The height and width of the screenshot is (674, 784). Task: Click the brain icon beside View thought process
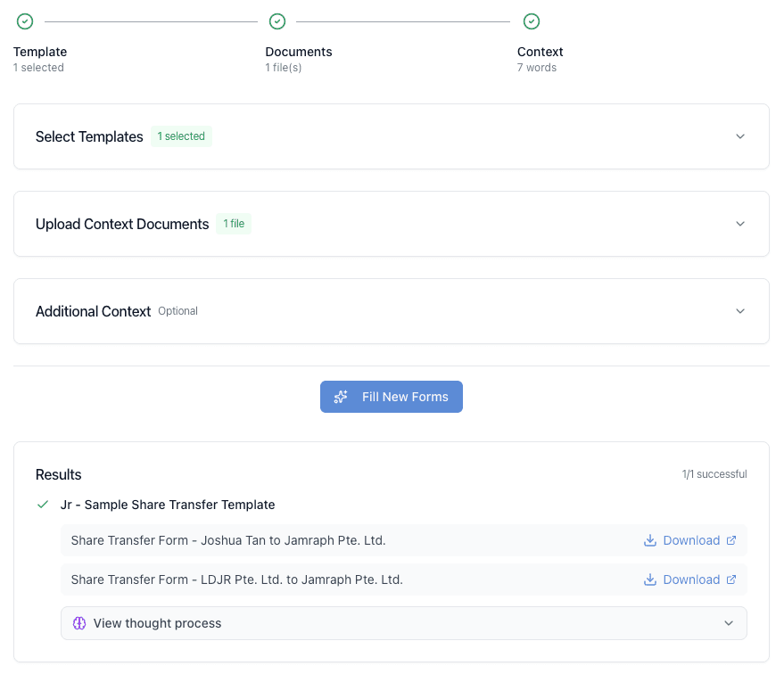click(78, 623)
